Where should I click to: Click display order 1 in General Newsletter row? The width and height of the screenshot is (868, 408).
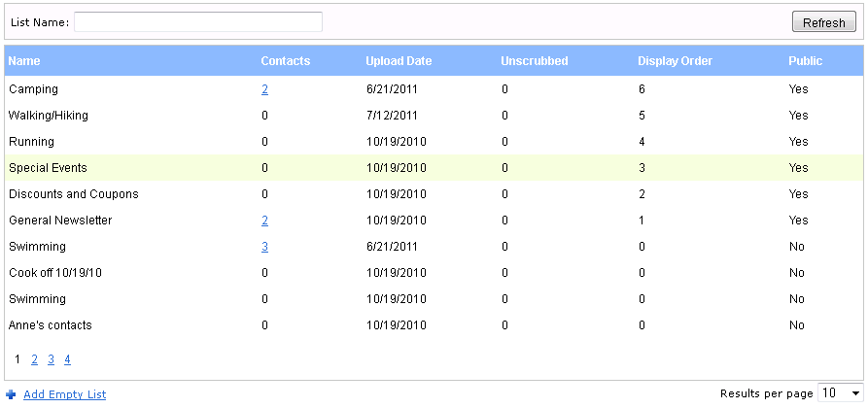click(642, 221)
